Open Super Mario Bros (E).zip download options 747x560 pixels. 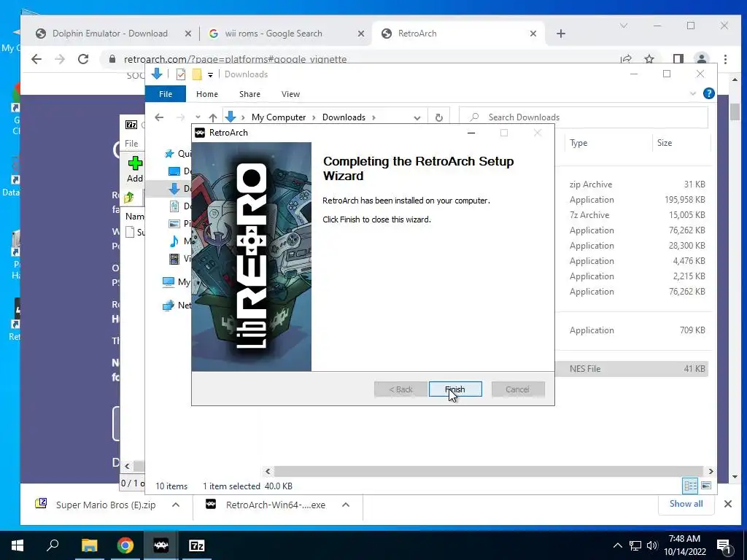point(176,505)
